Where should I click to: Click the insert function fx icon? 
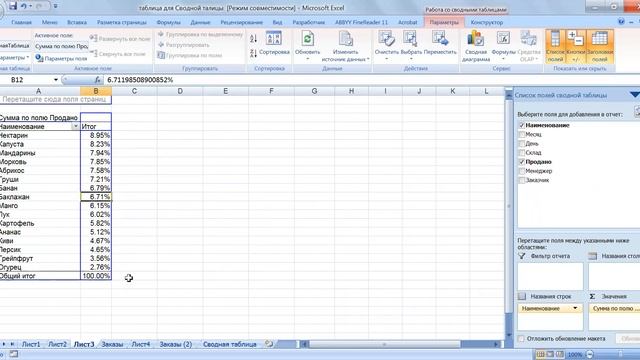[98, 80]
